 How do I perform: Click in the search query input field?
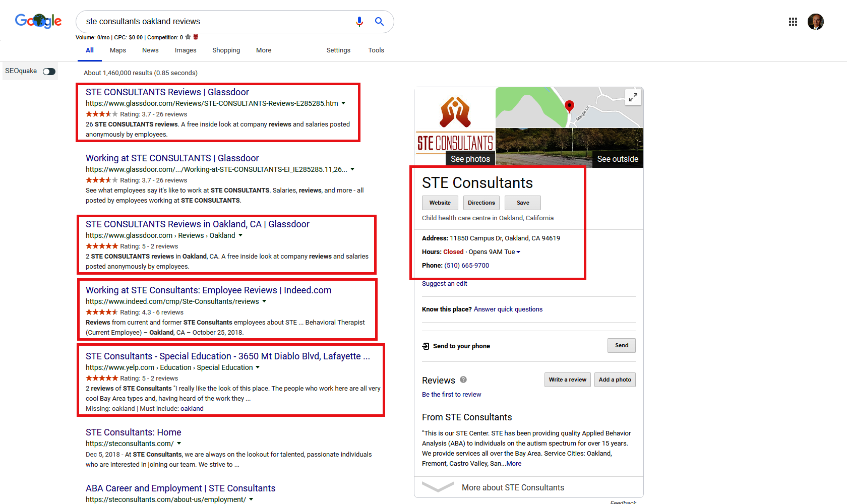217,22
